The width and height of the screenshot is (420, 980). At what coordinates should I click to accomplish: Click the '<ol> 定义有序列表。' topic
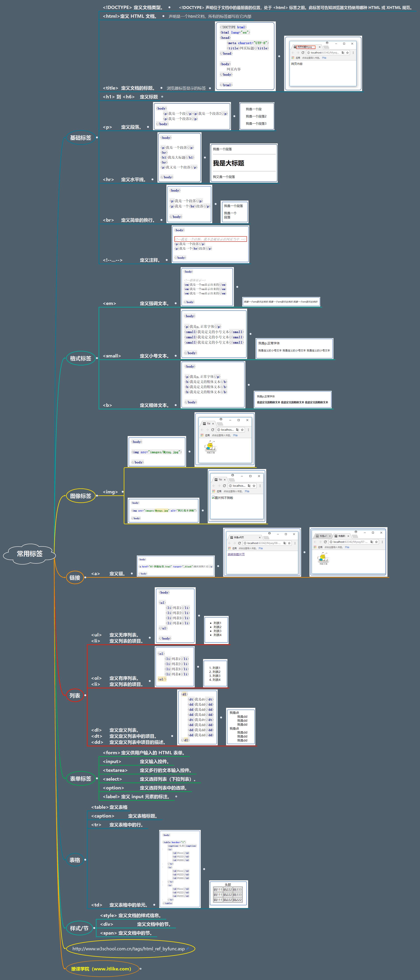(115, 678)
